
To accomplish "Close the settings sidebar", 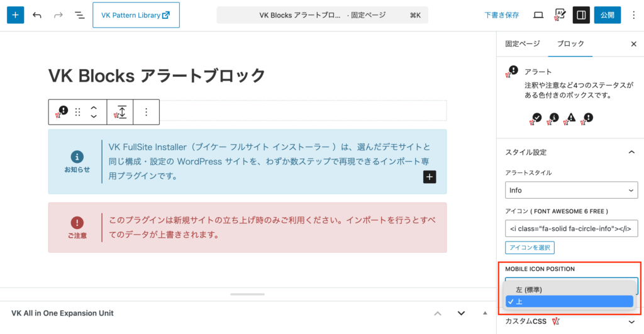I will (x=633, y=44).
